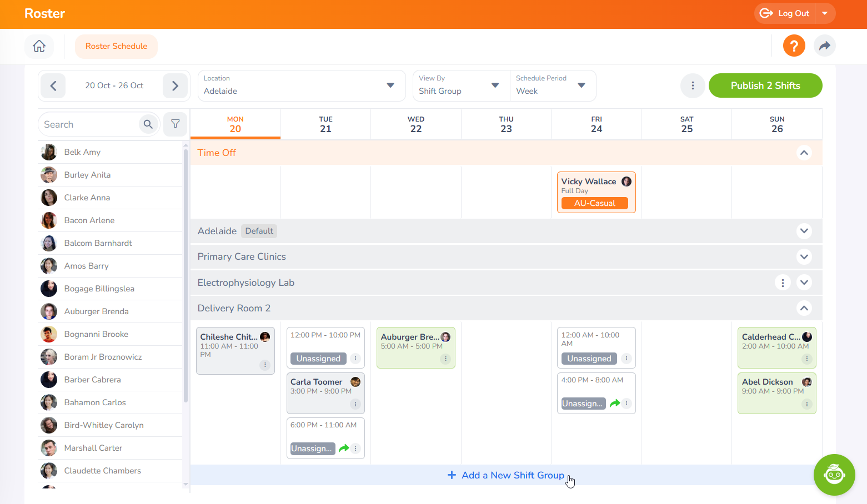
Task: Open Electrophysiology Lab three-dot menu
Action: click(783, 283)
